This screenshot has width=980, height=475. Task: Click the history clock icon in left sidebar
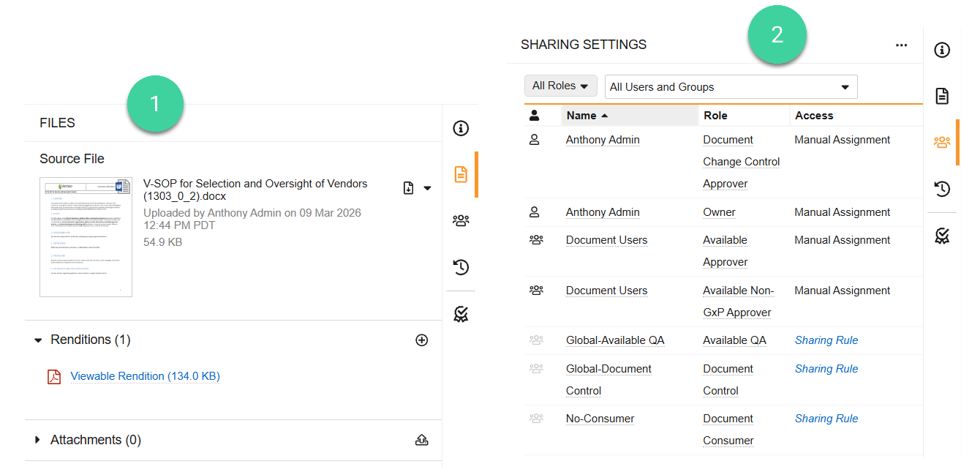pyautogui.click(x=461, y=267)
